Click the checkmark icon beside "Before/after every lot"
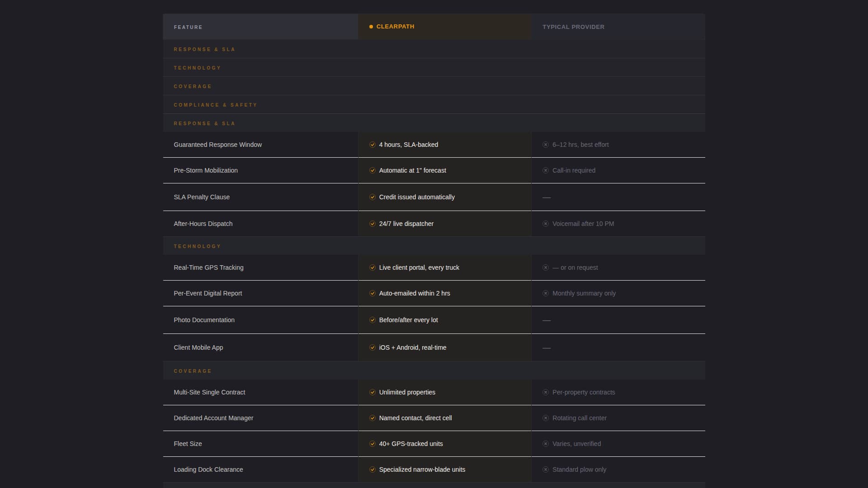The width and height of the screenshot is (868, 488). coord(373,320)
